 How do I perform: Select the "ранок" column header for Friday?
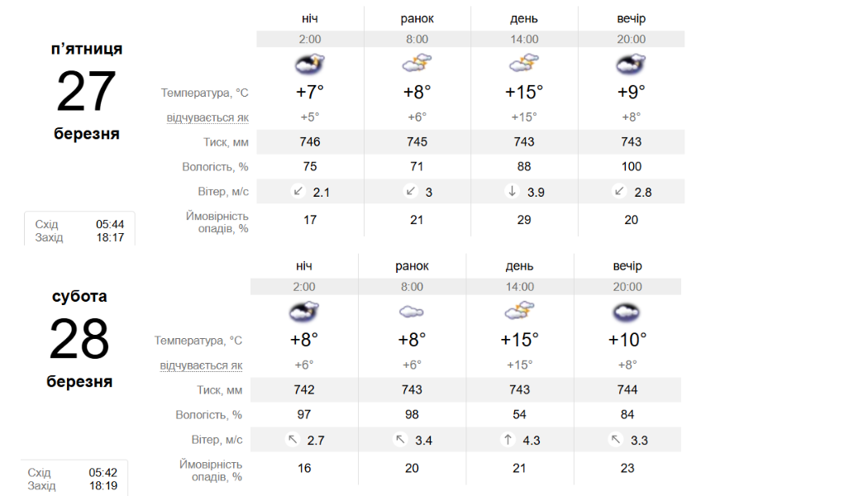(417, 18)
